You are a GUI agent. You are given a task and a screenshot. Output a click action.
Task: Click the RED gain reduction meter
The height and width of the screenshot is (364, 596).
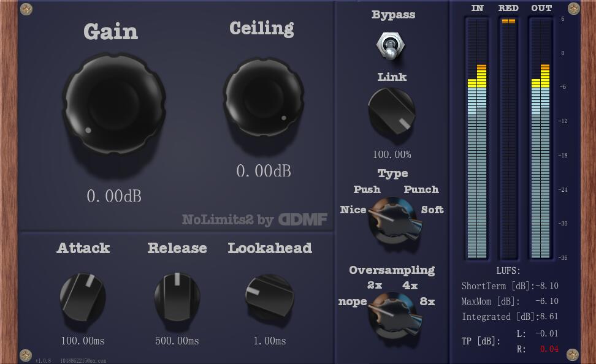tap(508, 138)
